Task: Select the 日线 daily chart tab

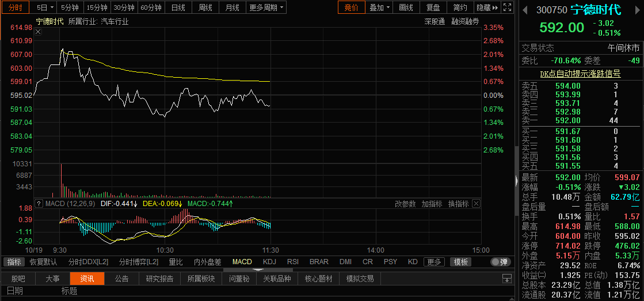Action: click(x=178, y=8)
